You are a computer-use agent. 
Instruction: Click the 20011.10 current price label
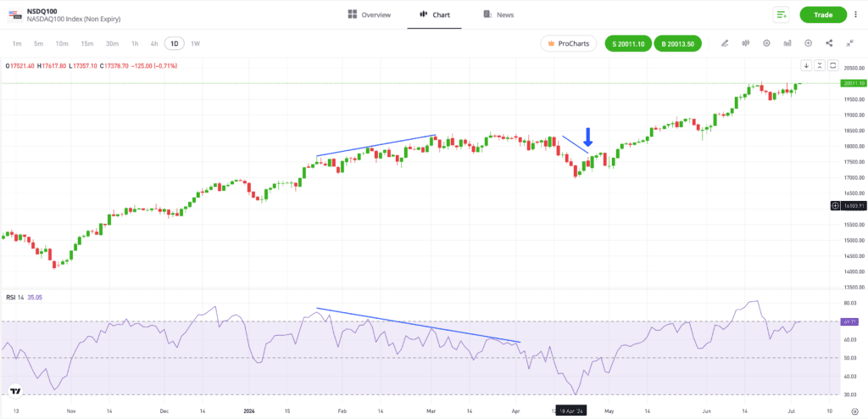(x=853, y=83)
